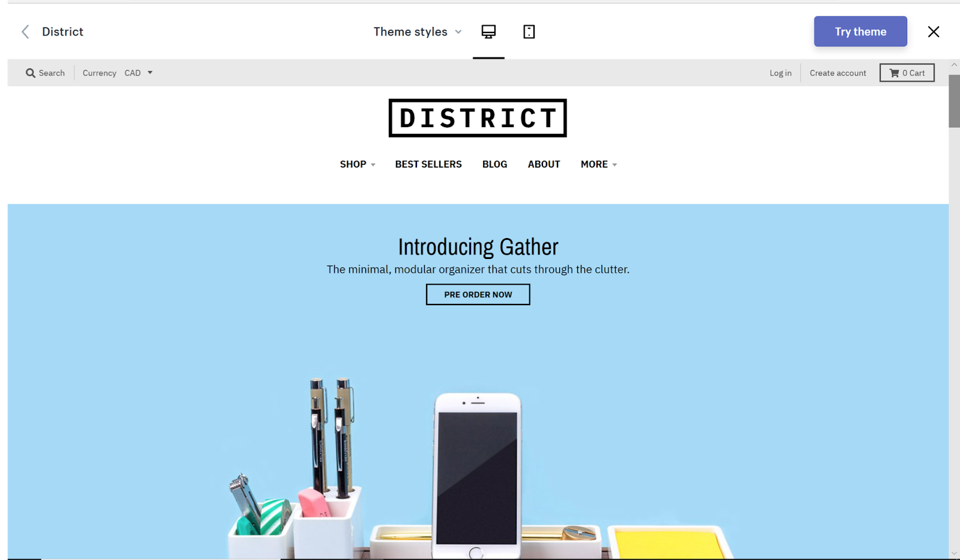This screenshot has height=560, width=960.
Task: Click scrollbar down arrow
Action: tap(954, 553)
